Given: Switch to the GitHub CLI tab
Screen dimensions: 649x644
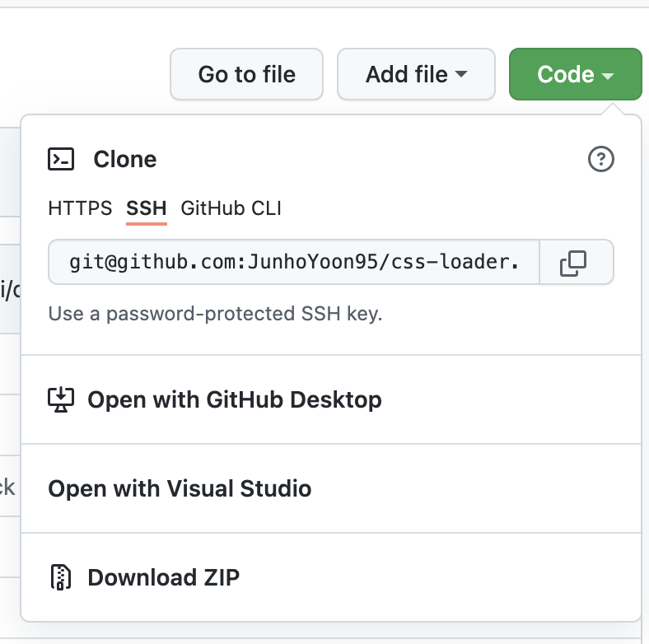Looking at the screenshot, I should (x=231, y=208).
